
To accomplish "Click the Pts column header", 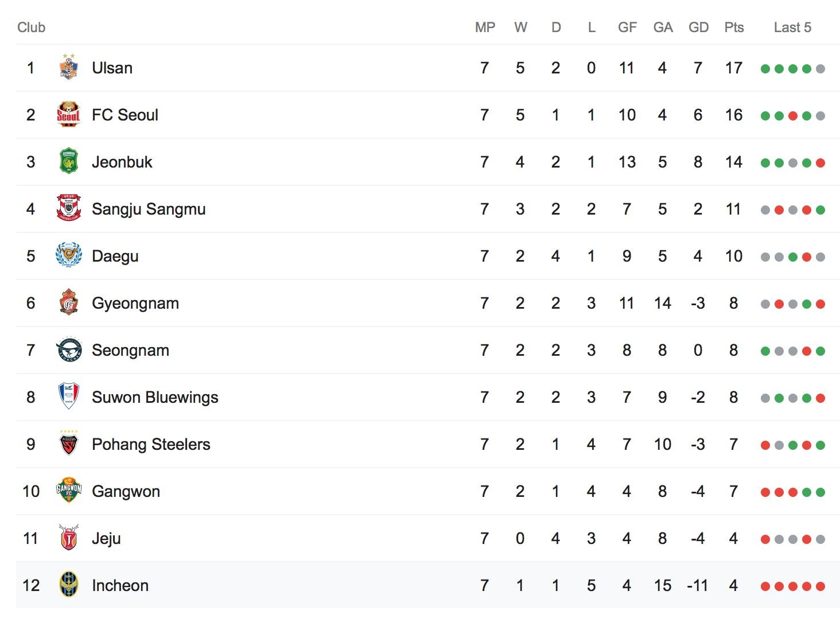I will (734, 28).
